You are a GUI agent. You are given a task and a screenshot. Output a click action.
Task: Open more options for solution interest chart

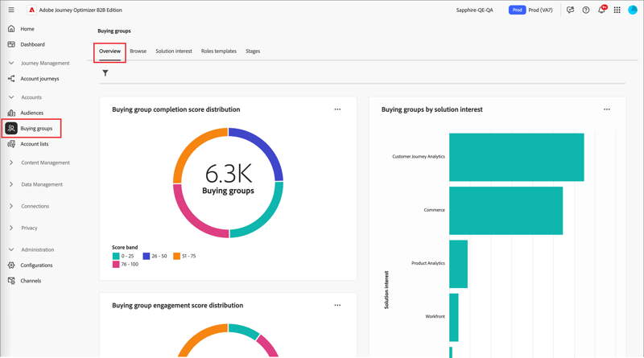(x=607, y=109)
